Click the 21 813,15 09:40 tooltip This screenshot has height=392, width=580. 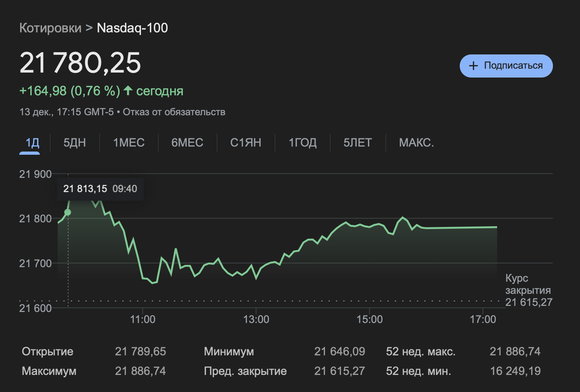click(x=100, y=189)
